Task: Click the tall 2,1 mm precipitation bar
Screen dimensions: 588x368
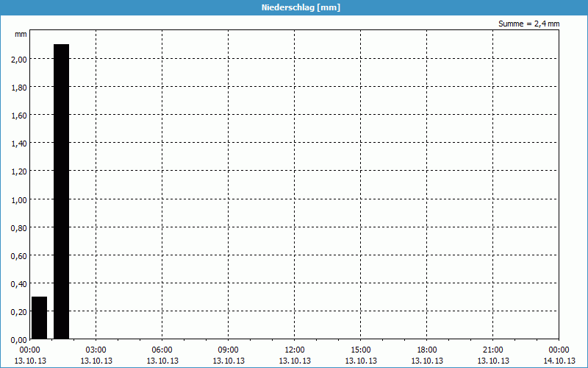Action: pos(62,191)
